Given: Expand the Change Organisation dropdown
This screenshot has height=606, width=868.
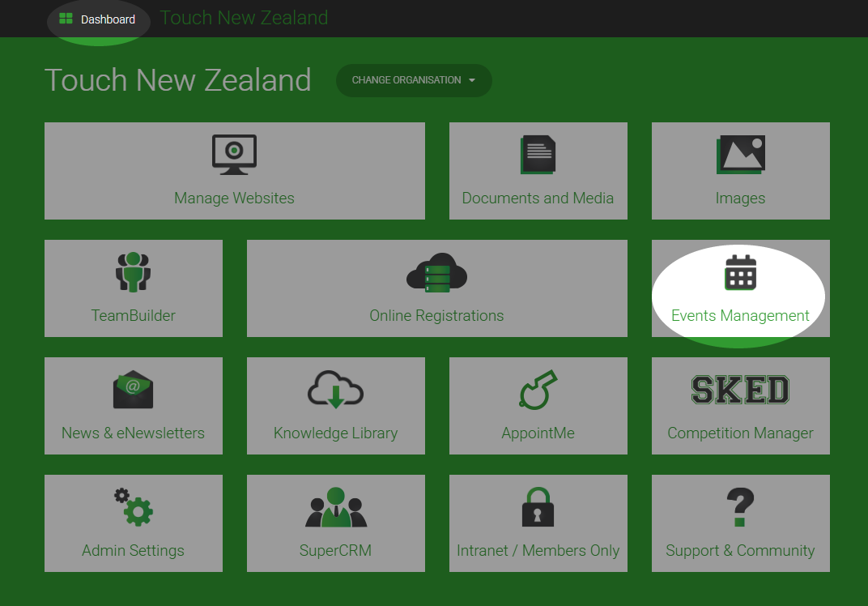Looking at the screenshot, I should click(414, 80).
